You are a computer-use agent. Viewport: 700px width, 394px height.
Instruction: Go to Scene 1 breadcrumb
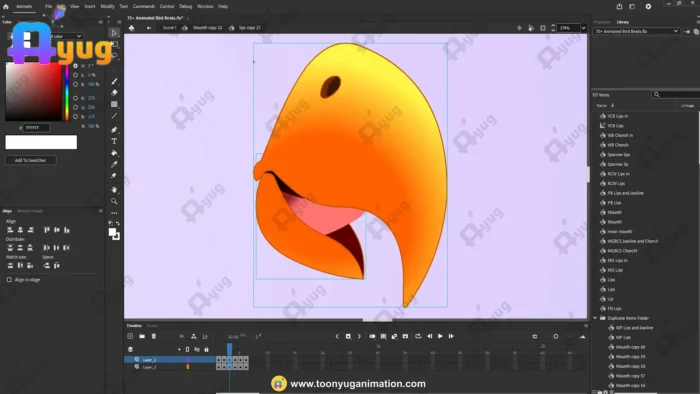click(x=170, y=28)
